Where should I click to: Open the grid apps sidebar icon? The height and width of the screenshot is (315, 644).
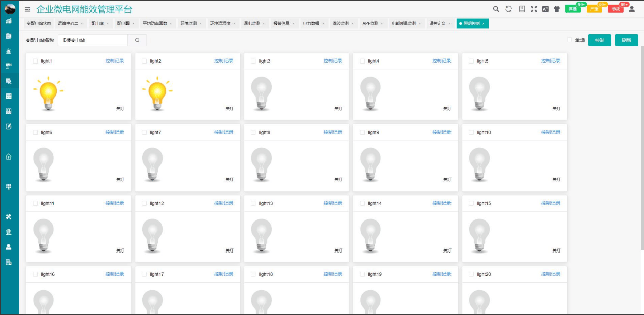pyautogui.click(x=9, y=186)
